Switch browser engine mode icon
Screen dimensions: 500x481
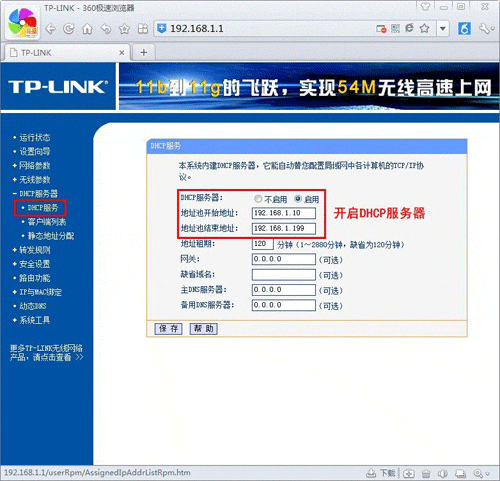[410, 28]
